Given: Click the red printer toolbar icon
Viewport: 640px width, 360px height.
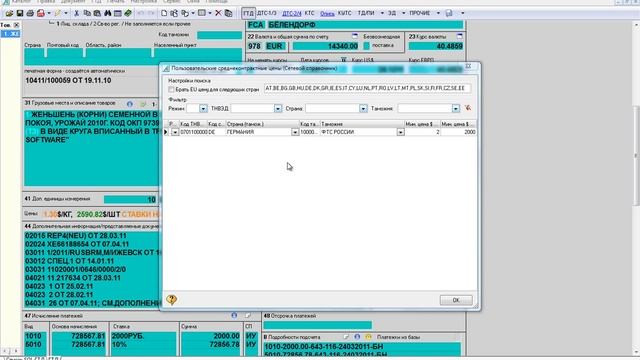Looking at the screenshot, I should tap(41, 13).
